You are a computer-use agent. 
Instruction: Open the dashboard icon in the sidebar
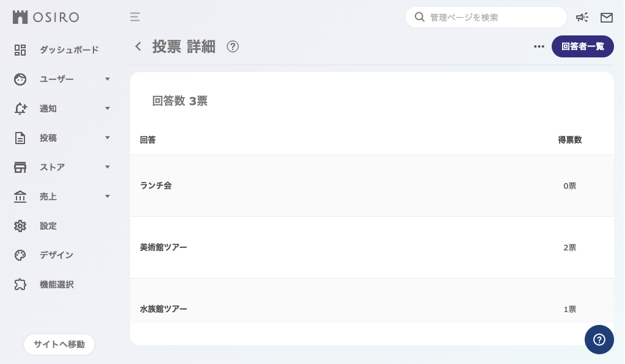tap(20, 49)
